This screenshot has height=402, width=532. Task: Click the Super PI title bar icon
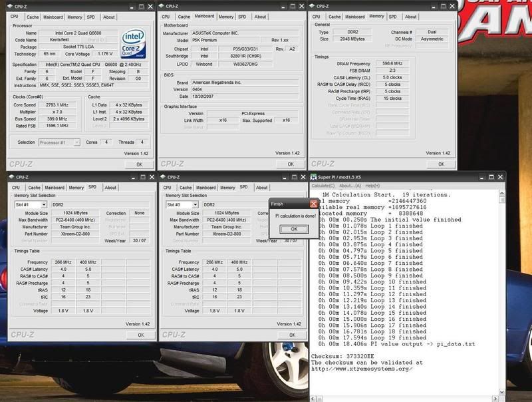point(314,177)
